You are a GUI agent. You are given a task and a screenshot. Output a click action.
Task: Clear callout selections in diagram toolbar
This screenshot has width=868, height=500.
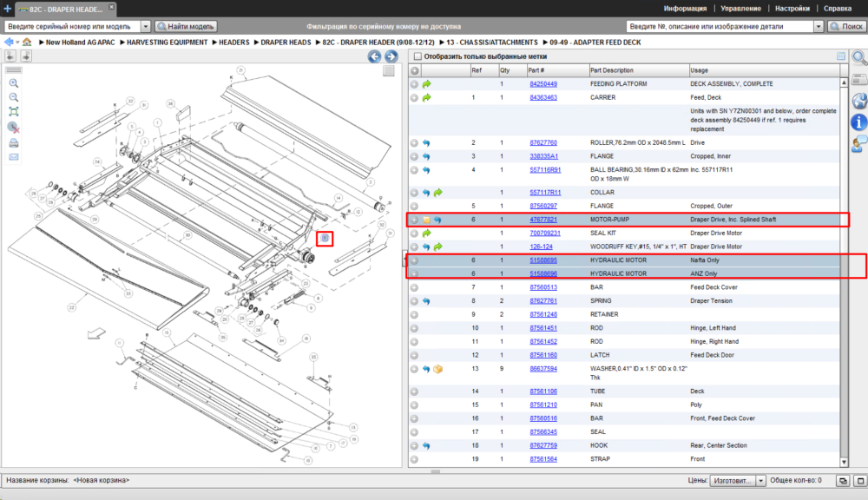tap(14, 128)
